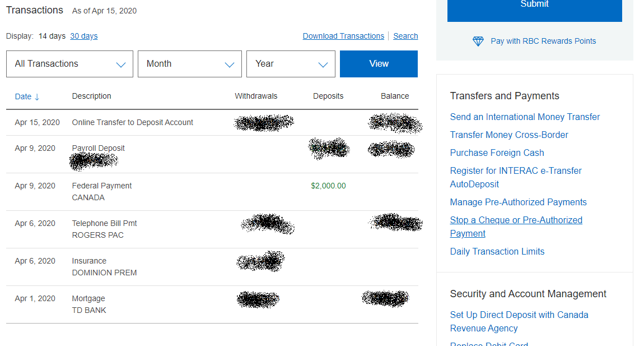
Task: Select the Telephone Bill Pmt ROGERS PAC row
Action: [x=212, y=229]
